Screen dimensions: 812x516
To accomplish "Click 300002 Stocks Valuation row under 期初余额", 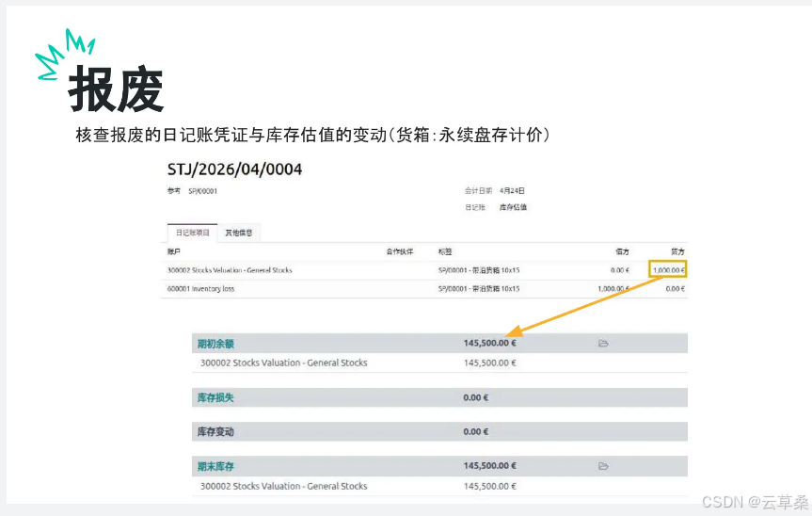I will 439,363.
